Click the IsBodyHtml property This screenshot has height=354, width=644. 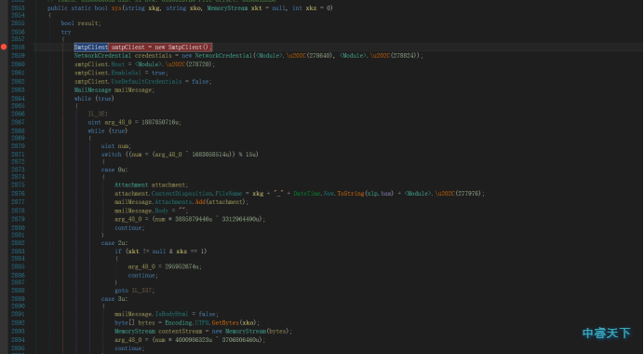171,314
